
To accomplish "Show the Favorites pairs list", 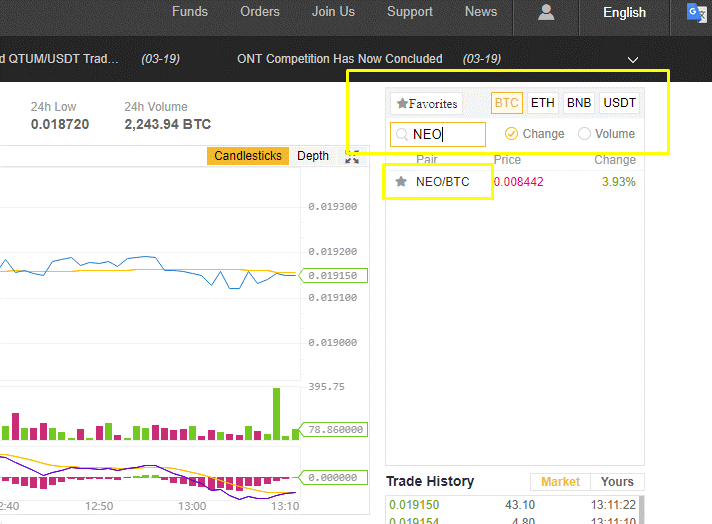I will pyautogui.click(x=426, y=104).
